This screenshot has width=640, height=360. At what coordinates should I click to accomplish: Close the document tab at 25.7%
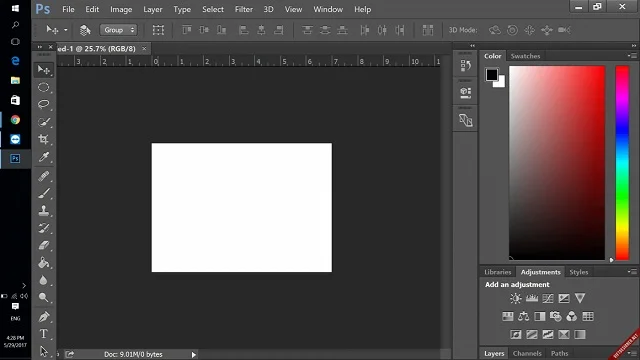[x=144, y=49]
